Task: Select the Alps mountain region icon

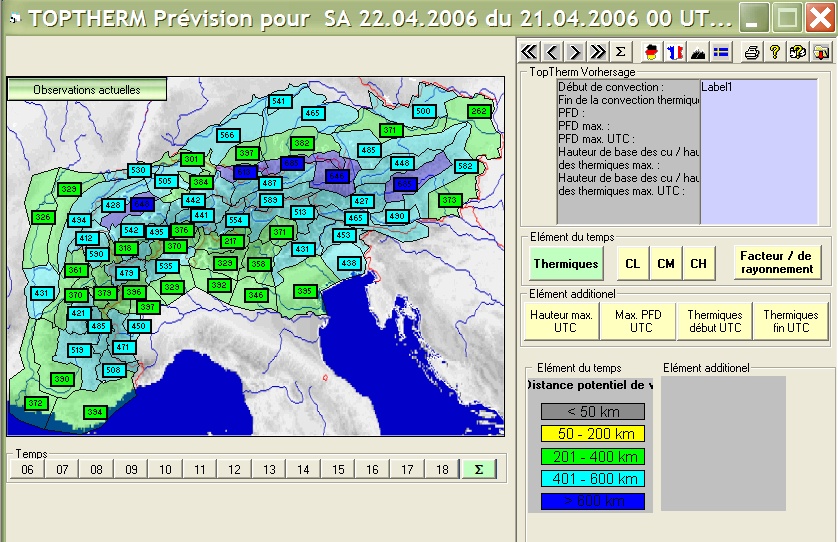Action: (x=697, y=52)
